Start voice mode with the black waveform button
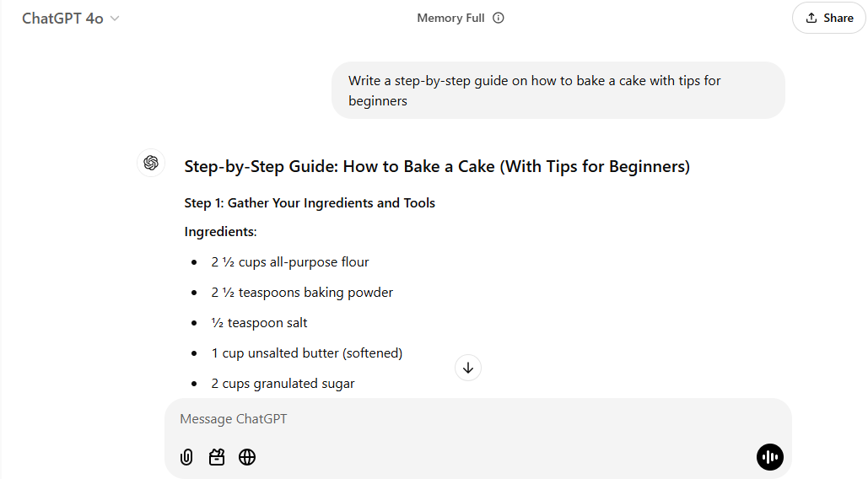 (769, 457)
